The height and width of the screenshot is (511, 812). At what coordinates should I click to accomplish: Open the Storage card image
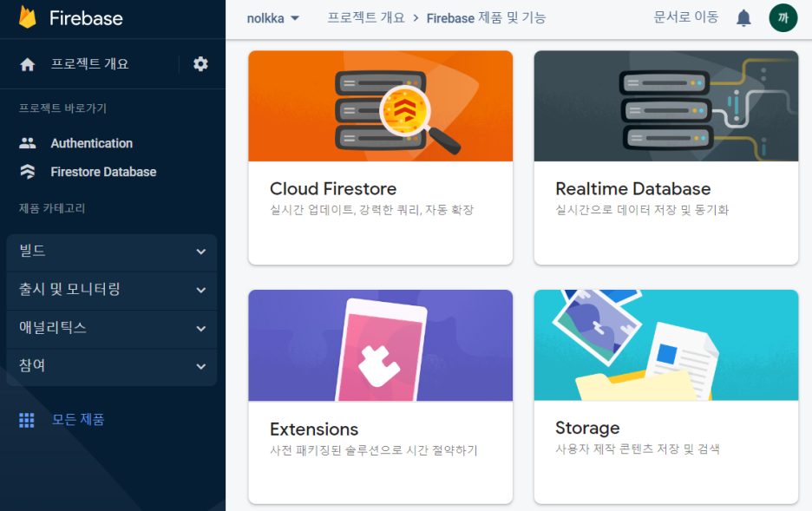pos(666,344)
